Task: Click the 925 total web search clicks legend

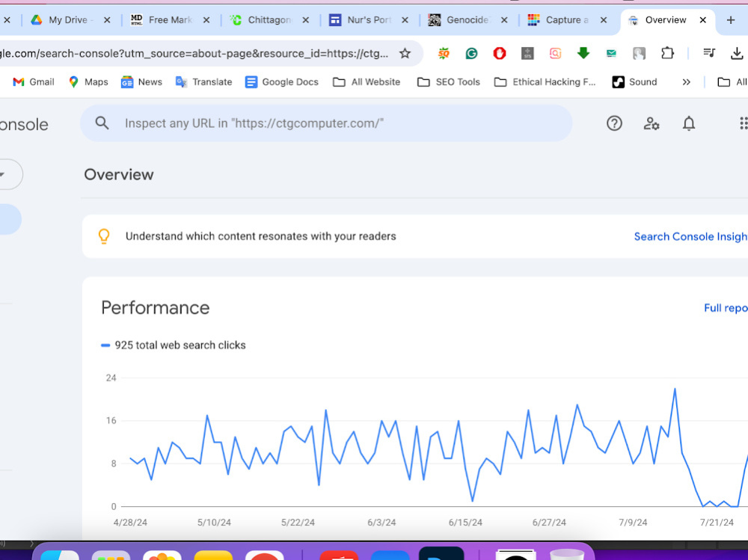Action: click(x=174, y=345)
